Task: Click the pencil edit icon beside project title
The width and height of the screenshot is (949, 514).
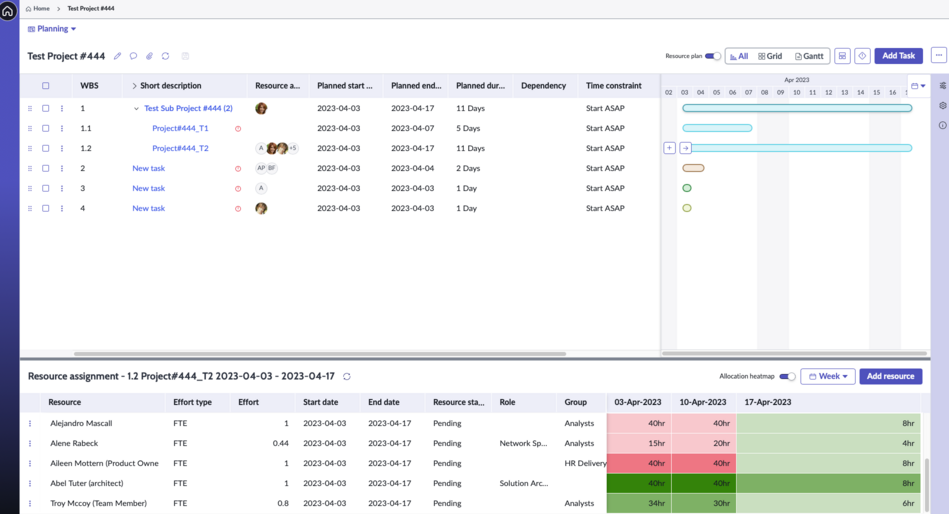Action: click(x=117, y=56)
